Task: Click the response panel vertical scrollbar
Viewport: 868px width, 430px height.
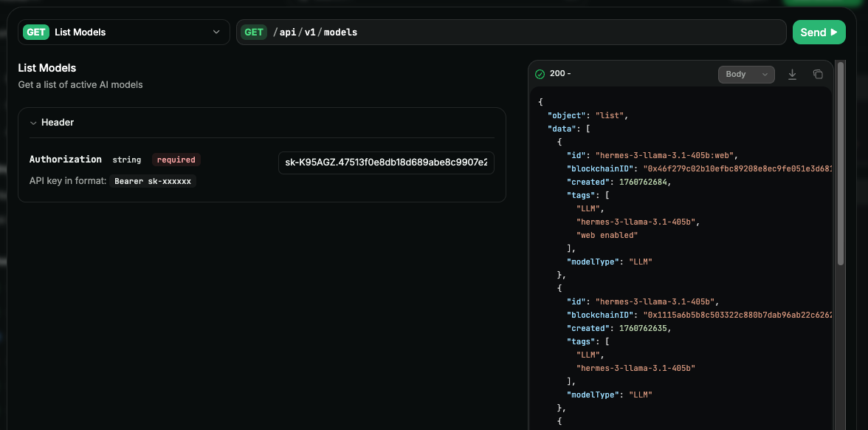Action: [x=841, y=163]
